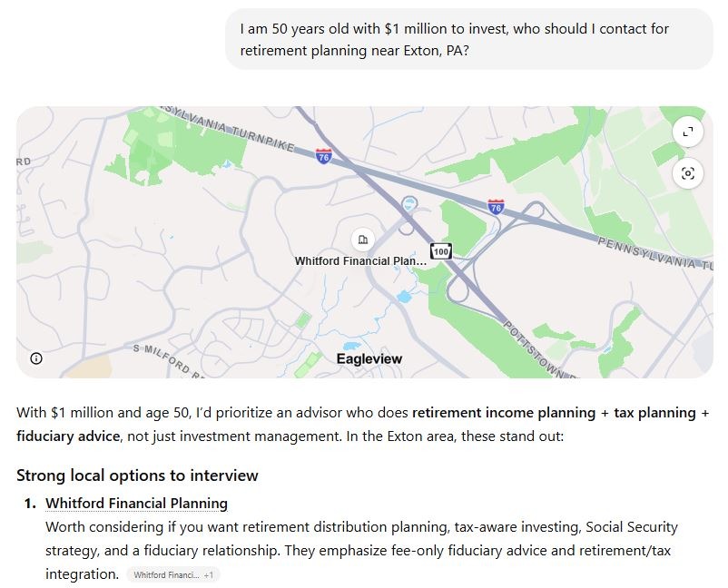Click the "Strong local options to interview" heading
This screenshot has height=588, width=728.
click(x=137, y=475)
